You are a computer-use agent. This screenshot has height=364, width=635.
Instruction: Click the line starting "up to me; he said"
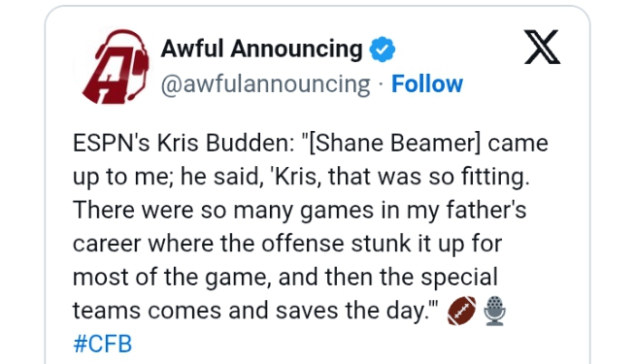point(301,177)
